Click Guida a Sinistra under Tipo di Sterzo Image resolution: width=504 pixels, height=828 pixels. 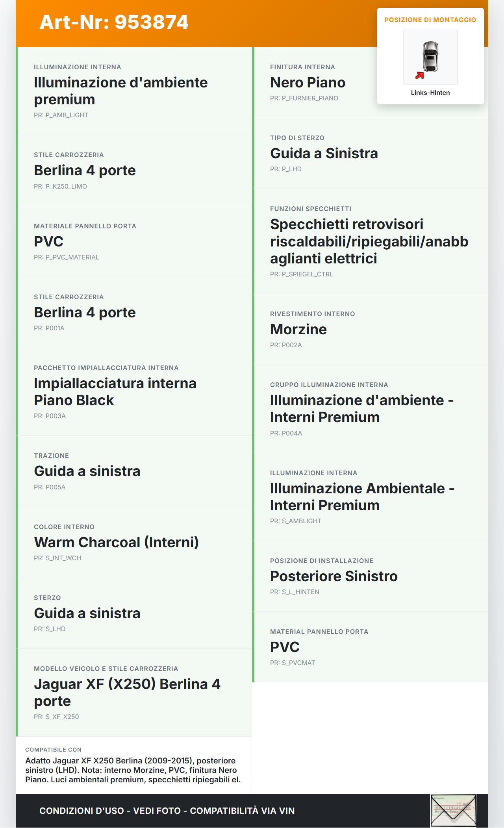pos(324,154)
